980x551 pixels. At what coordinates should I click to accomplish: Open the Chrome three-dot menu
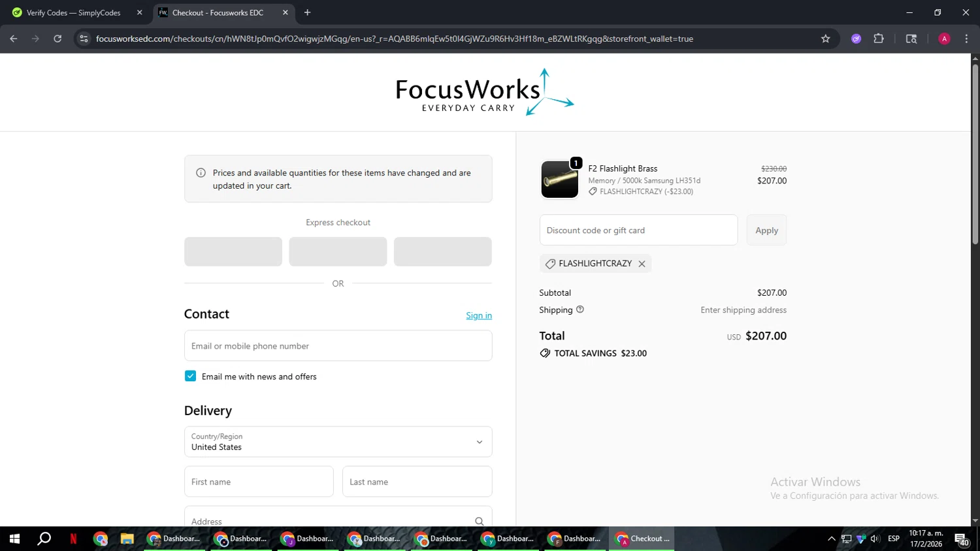966,39
